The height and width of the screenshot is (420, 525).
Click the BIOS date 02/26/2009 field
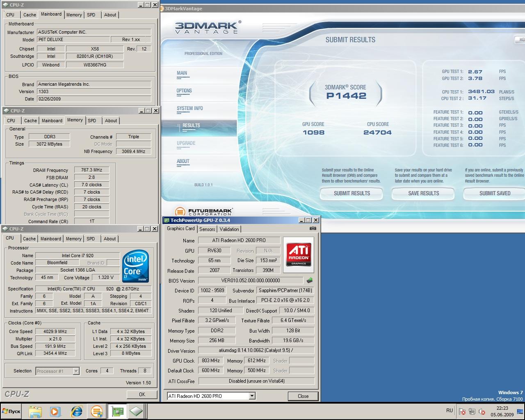coord(94,99)
